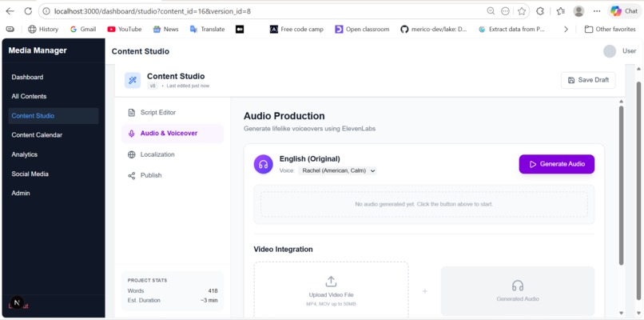
Task: Open Copilot Chat button
Action: [x=624, y=11]
